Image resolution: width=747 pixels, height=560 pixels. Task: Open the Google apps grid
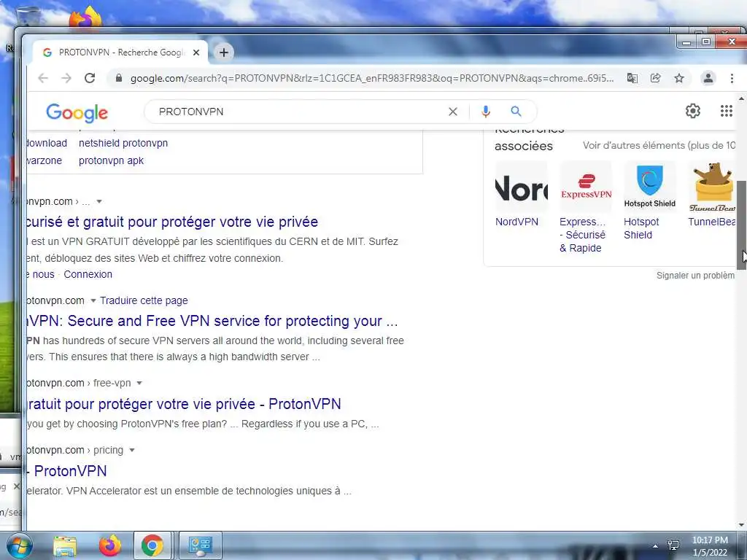coord(726,111)
